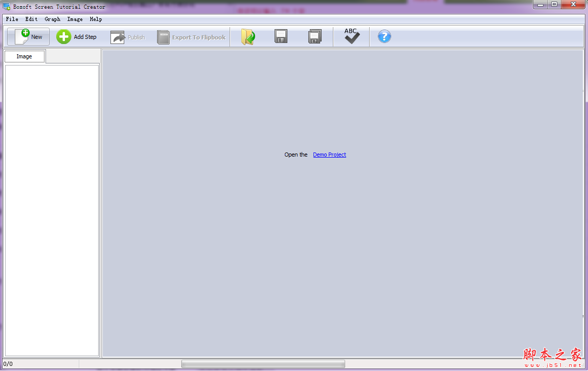
Task: Click the Publish toolbar icon
Action: click(127, 36)
